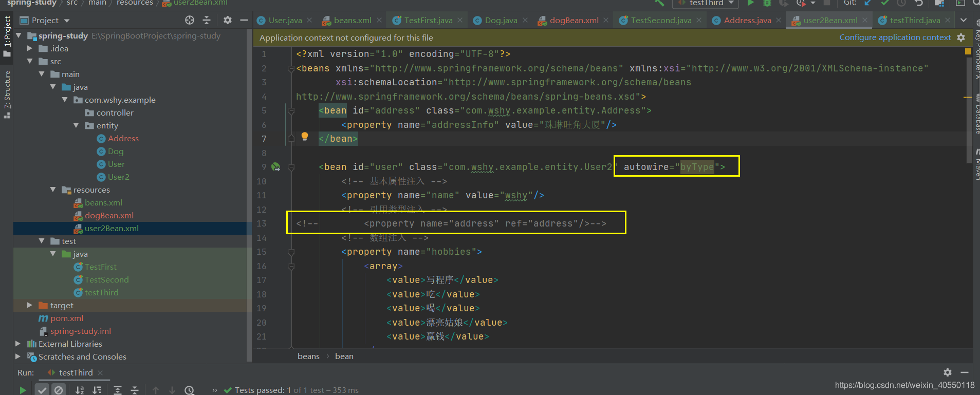Show more Run toolbar actions chevron
This screenshot has width=980, height=395.
click(214, 390)
